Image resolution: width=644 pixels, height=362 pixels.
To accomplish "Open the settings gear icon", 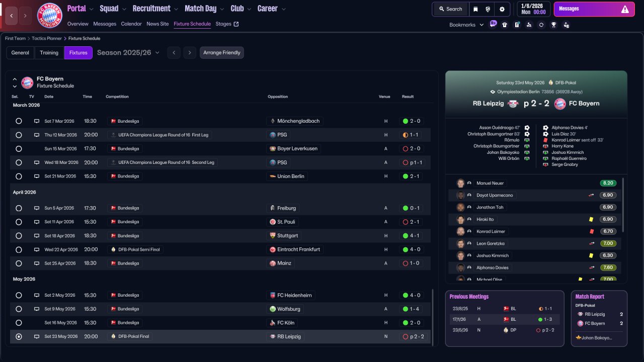I will [x=502, y=9].
